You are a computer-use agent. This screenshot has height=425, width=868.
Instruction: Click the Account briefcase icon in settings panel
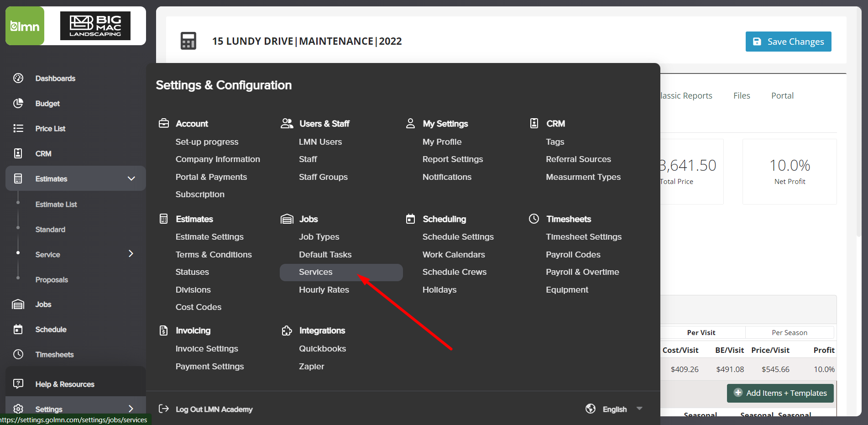click(x=164, y=123)
